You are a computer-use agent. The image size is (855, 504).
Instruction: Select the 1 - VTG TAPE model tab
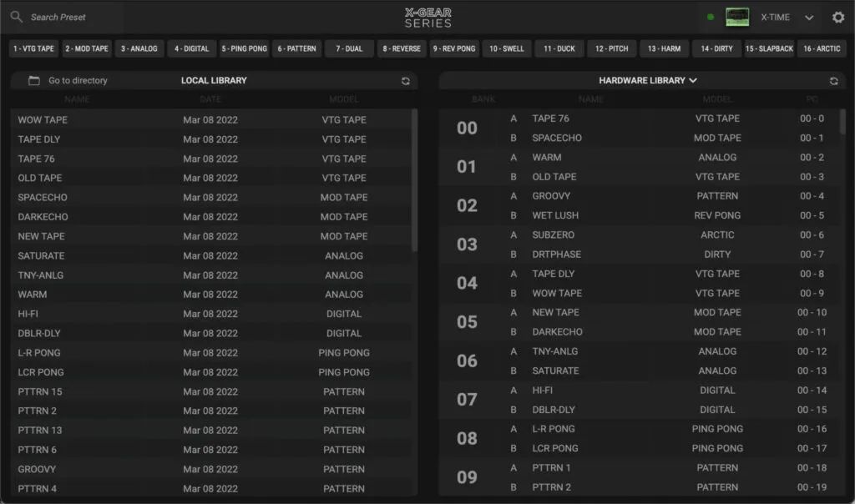click(x=33, y=49)
